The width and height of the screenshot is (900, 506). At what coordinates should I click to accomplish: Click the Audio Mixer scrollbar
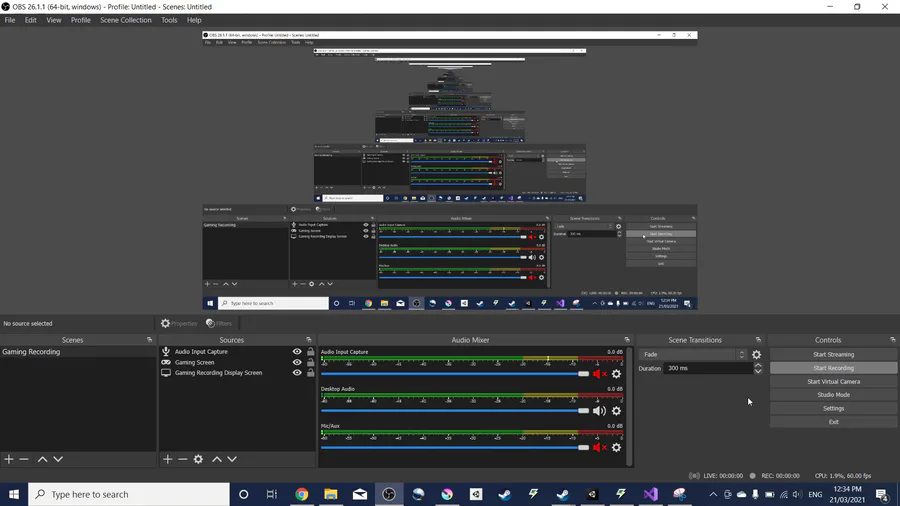coord(630,406)
